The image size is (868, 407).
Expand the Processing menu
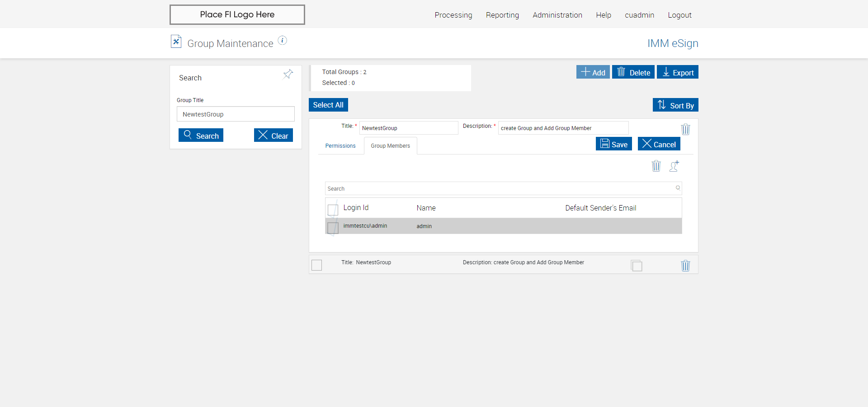point(453,15)
